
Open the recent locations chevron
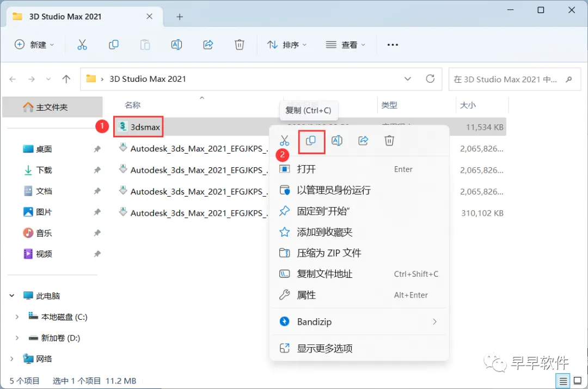coord(48,79)
